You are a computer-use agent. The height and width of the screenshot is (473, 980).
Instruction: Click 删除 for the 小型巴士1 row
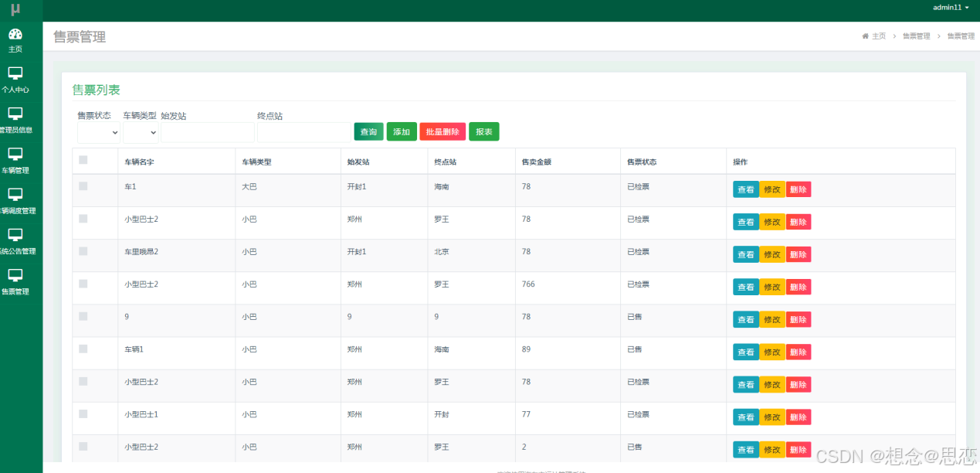click(x=799, y=417)
